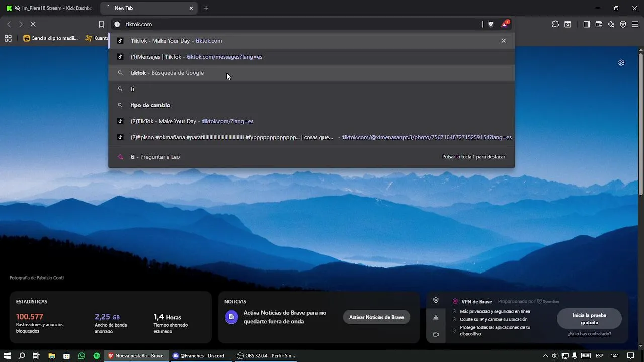Choose (2)TikTok tiktok.com/?lang=es suggestion
The height and width of the screenshot is (362, 644).
(311, 121)
